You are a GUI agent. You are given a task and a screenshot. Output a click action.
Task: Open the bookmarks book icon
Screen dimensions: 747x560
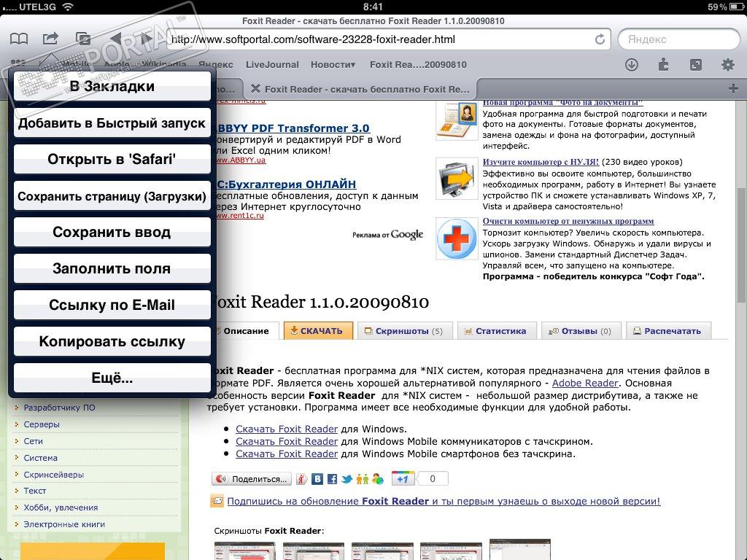pos(19,39)
